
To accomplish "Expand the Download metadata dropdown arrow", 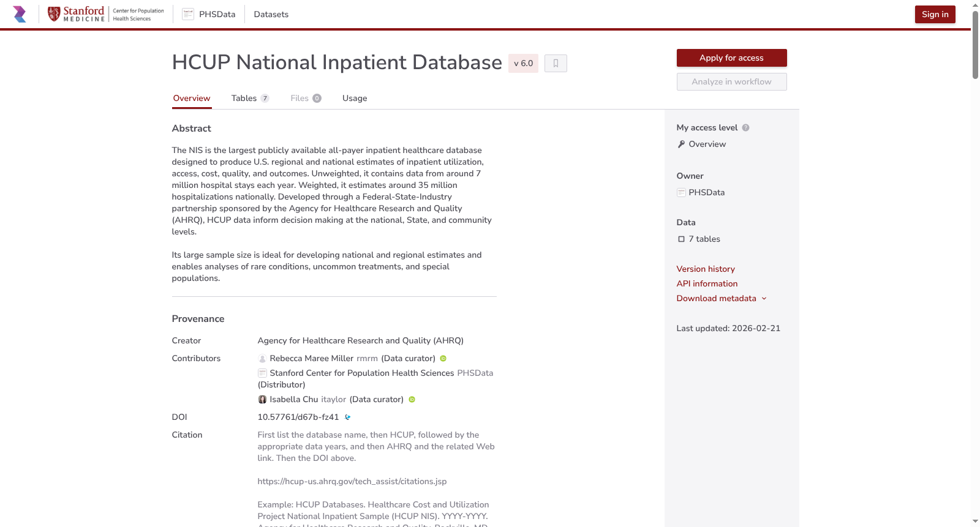I will coord(764,299).
